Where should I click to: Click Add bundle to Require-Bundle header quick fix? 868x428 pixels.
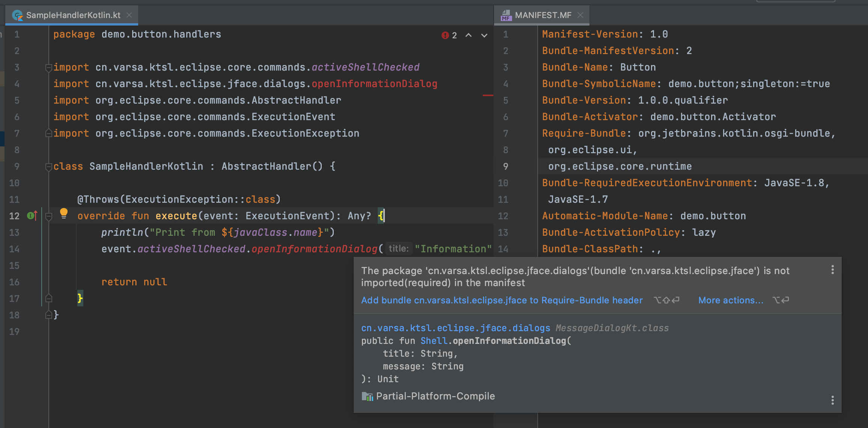(502, 300)
